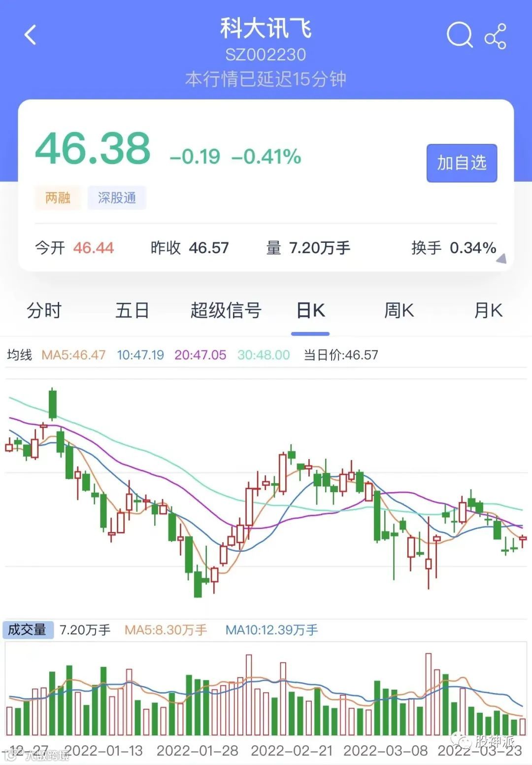Viewport: 532px width, 765px height.
Task: Switch to the 周K tab
Action: tap(399, 311)
